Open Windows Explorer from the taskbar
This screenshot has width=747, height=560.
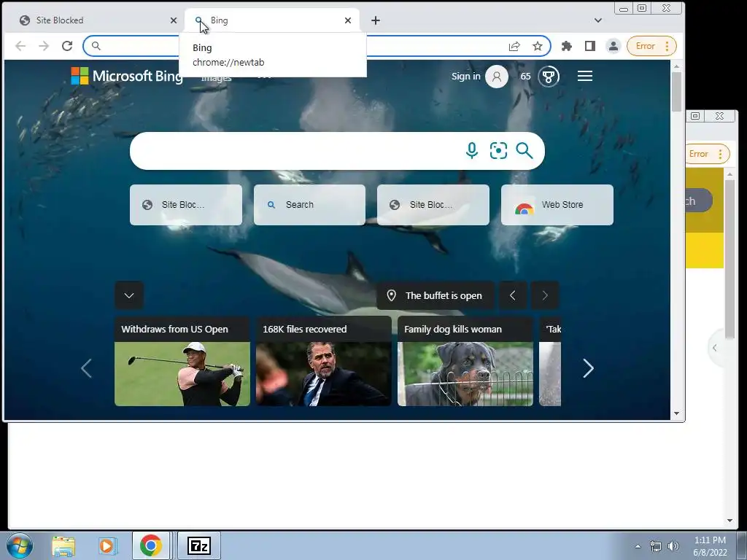coord(63,545)
